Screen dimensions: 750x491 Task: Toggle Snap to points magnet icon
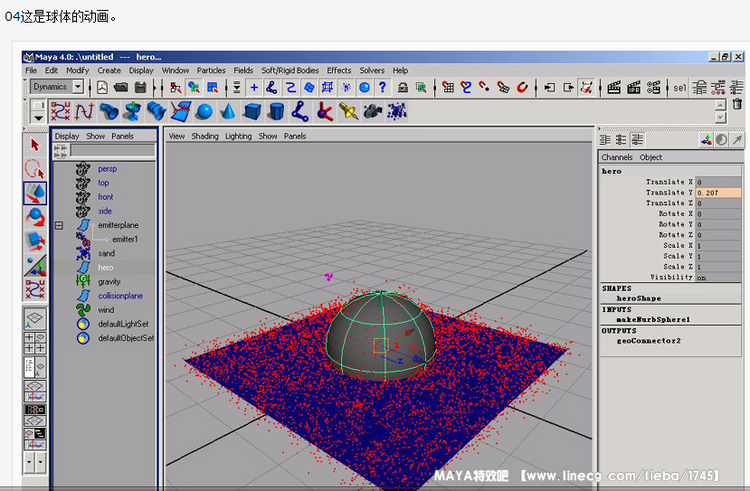click(x=484, y=87)
